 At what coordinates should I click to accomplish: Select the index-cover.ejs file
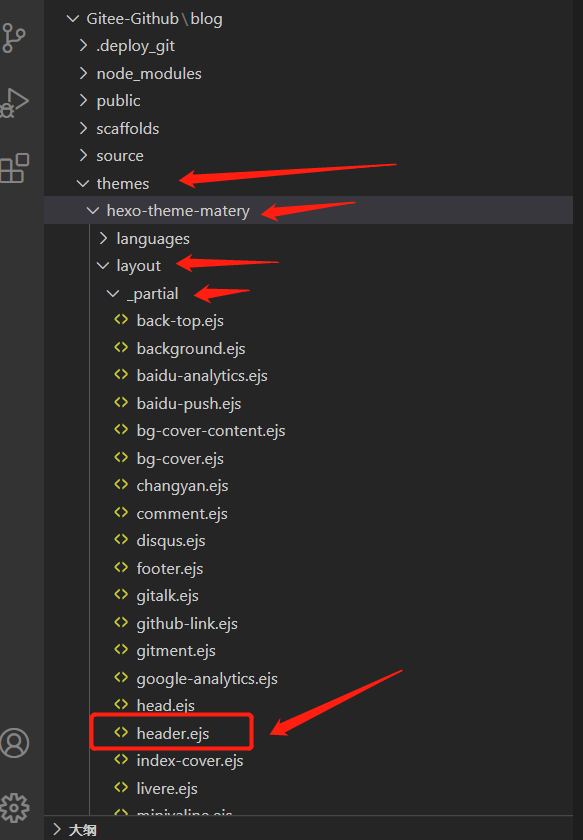(190, 761)
